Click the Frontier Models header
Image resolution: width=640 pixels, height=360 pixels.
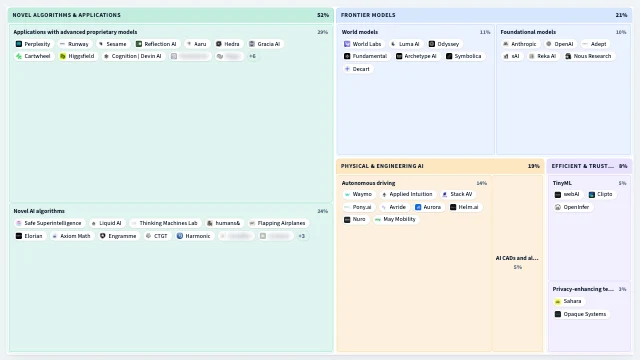click(x=484, y=15)
